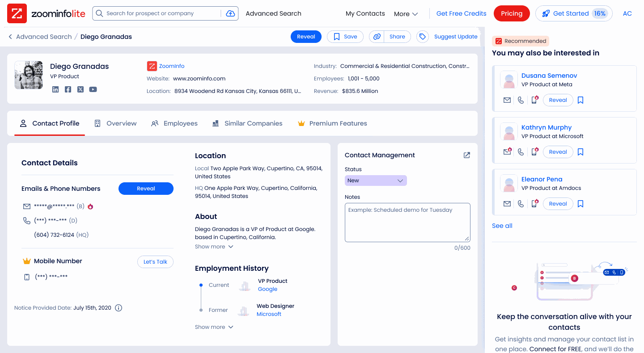Open the Microsoft company link
Image resolution: width=644 pixels, height=353 pixels.
point(269,314)
